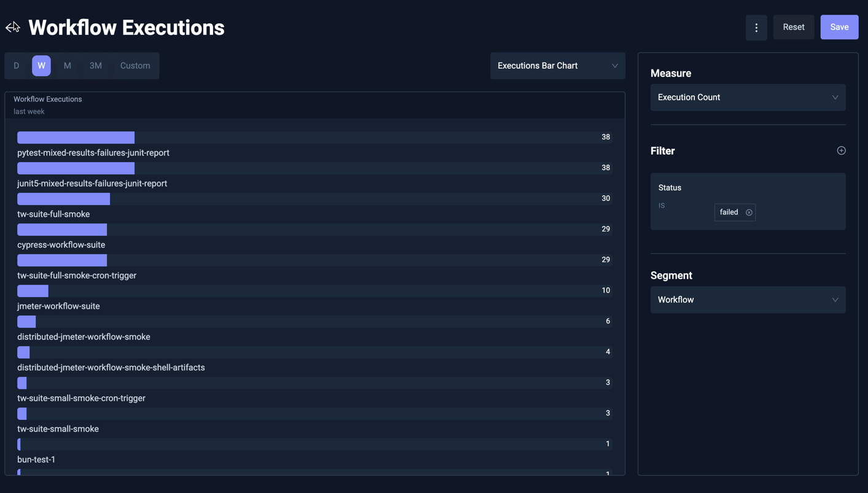Switch to the 3M time range

95,65
